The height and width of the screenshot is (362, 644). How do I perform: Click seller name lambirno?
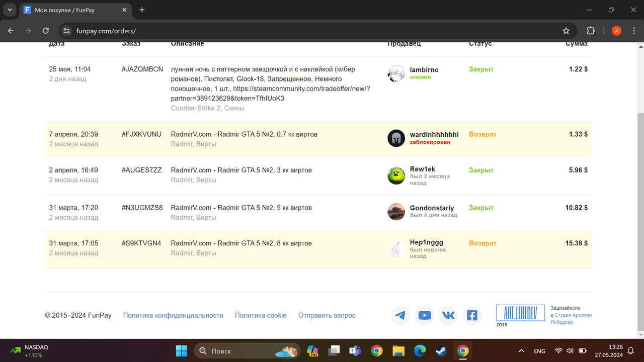pos(424,70)
